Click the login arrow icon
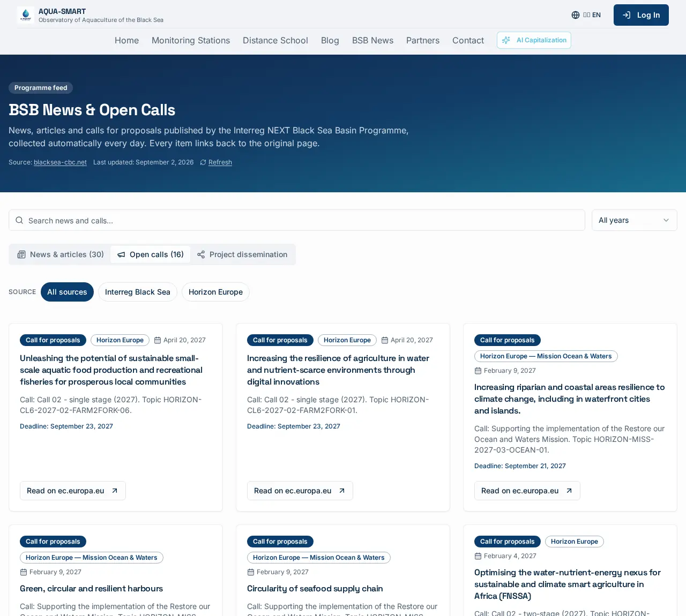The image size is (686, 616). click(627, 15)
